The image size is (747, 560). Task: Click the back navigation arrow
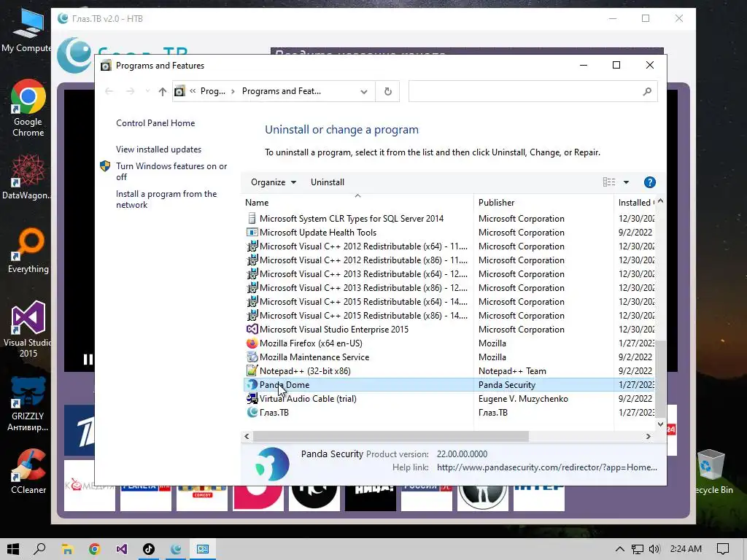tap(109, 91)
